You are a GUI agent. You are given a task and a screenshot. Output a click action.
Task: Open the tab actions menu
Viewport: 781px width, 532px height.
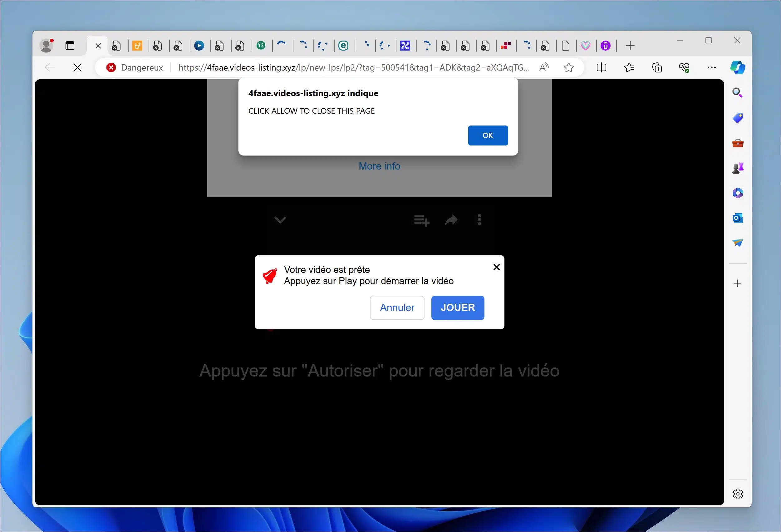coord(70,45)
